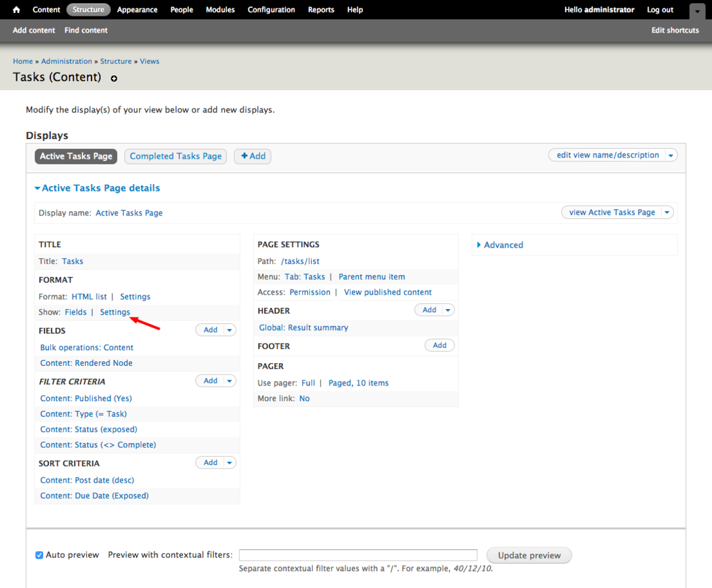Viewport: 712px width, 588px height.
Task: Change the HTML list format link
Action: click(x=89, y=297)
